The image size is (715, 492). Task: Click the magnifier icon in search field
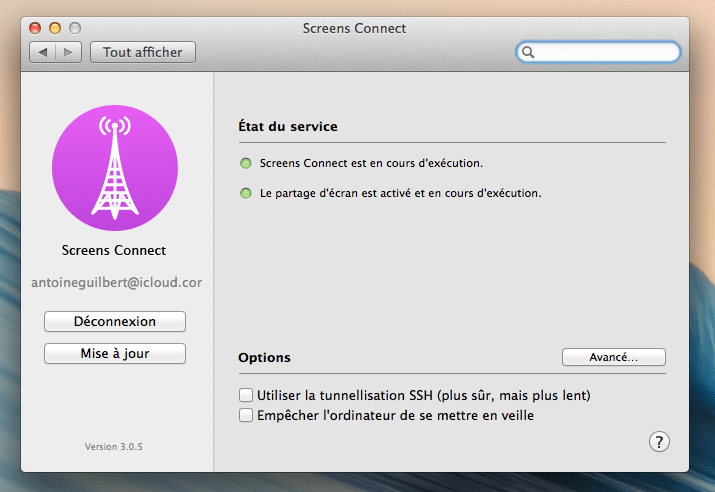(x=528, y=52)
